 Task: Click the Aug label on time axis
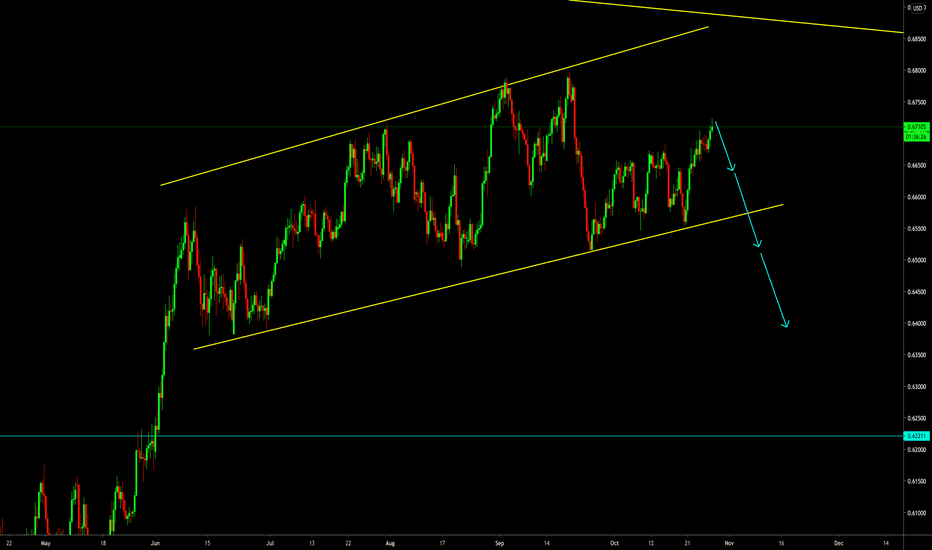tap(390, 543)
